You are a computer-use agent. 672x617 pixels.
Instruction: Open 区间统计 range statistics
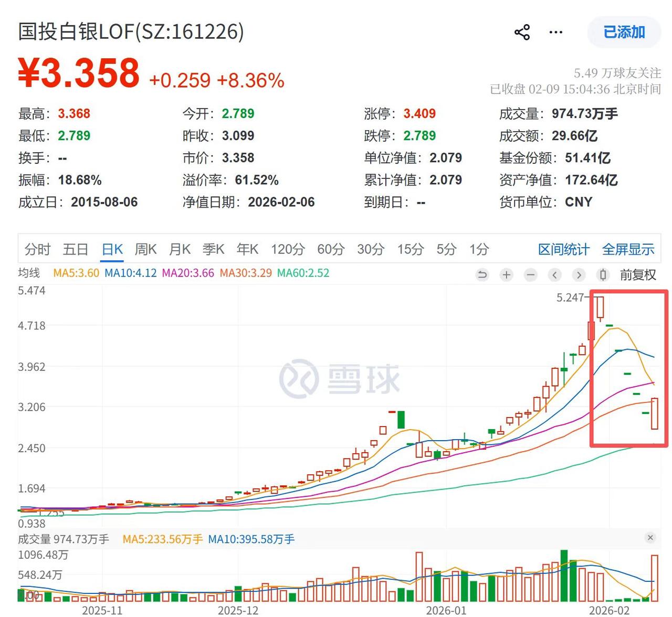(564, 250)
